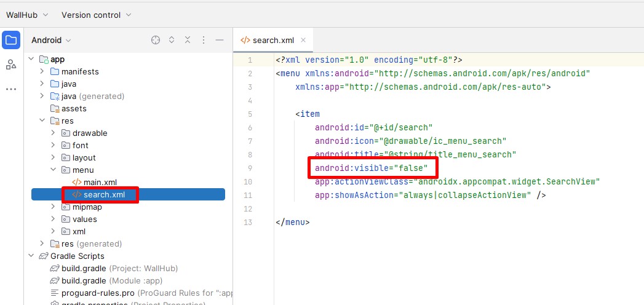Expand the manifests folder arrow
The height and width of the screenshot is (305, 644).
point(42,71)
